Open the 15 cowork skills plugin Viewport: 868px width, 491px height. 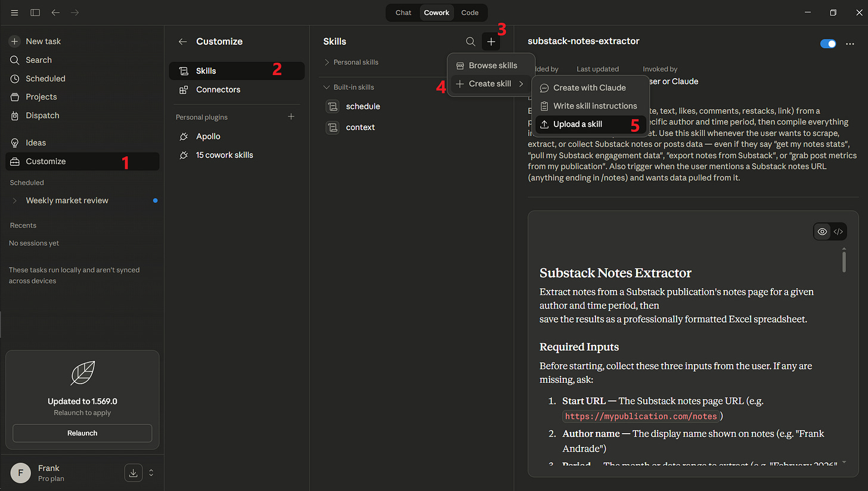(x=237, y=155)
